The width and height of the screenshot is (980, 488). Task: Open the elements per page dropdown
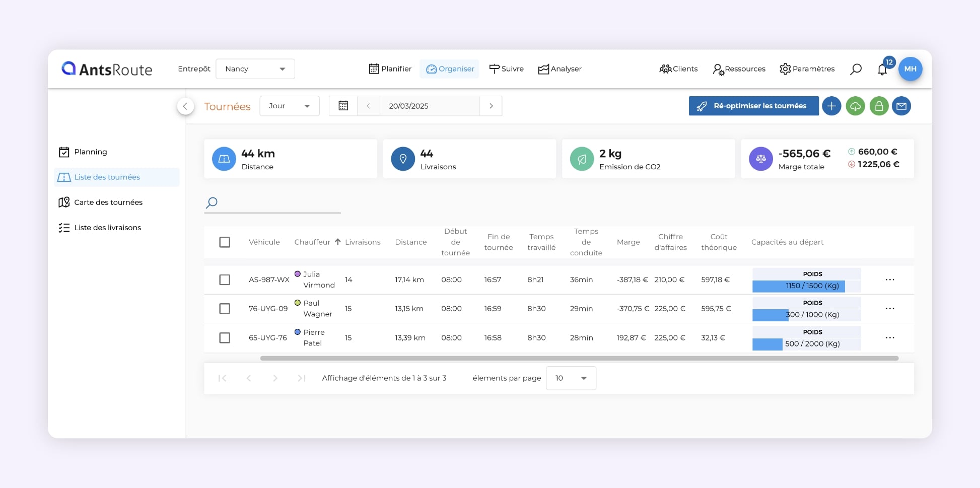[x=571, y=378]
